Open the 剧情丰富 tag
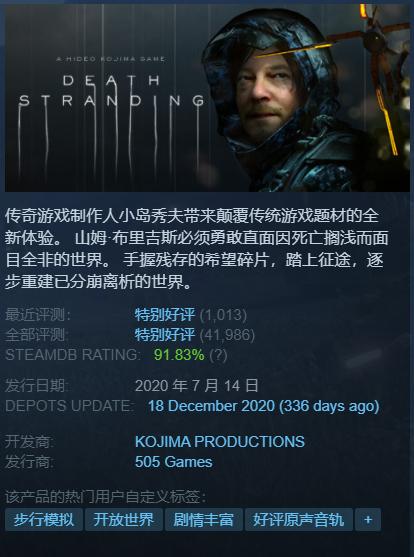Viewport: 414px width, 557px height. (x=204, y=520)
